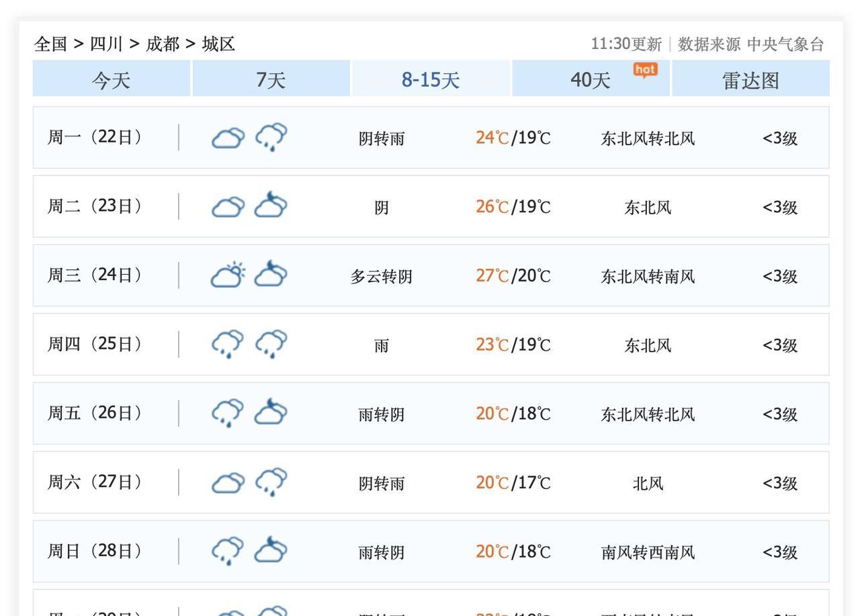The image size is (860, 616).
Task: Click the 周三（24日）forecast row label
Action: click(94, 275)
